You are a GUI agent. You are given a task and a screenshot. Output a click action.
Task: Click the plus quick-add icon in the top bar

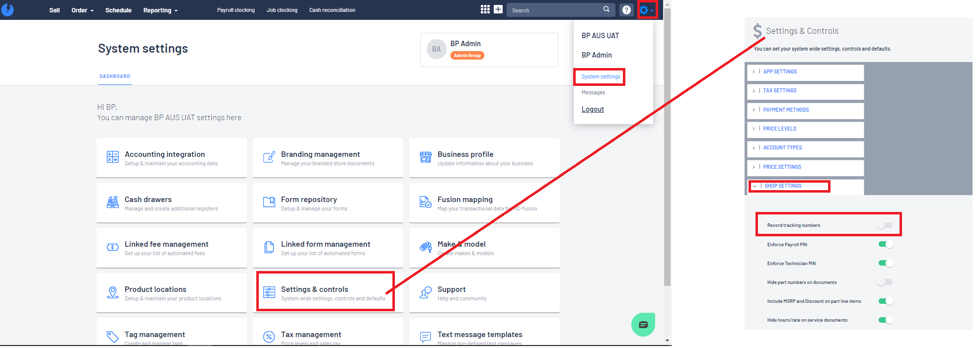498,9
